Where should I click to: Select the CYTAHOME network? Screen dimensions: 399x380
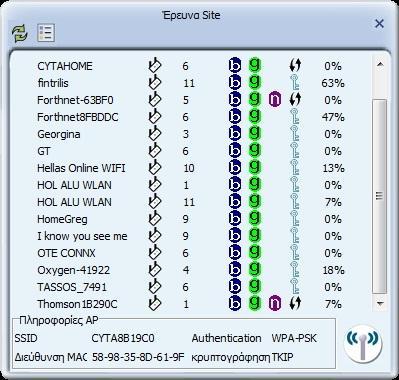tap(190, 66)
